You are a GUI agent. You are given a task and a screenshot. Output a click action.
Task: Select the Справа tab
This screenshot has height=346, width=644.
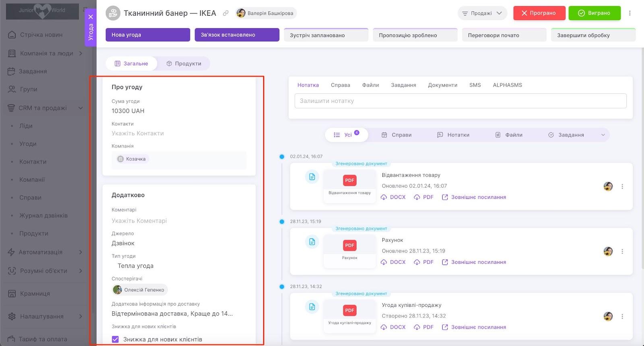tap(341, 85)
